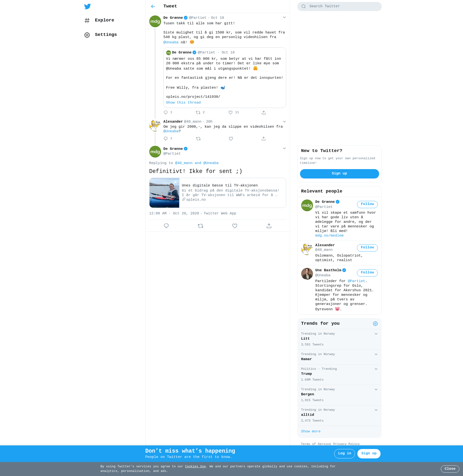Screen dimensions: 463x476
Task: Open the alltid trending topic
Action: click(339, 415)
